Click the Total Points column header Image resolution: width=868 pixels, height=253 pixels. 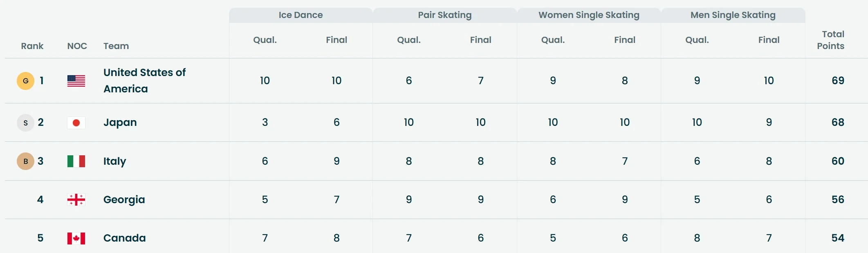click(x=830, y=40)
